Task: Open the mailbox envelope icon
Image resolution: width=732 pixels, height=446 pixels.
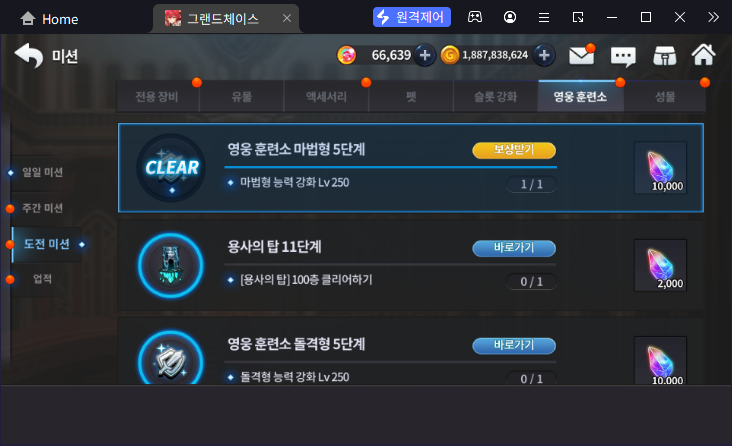Action: coord(581,56)
